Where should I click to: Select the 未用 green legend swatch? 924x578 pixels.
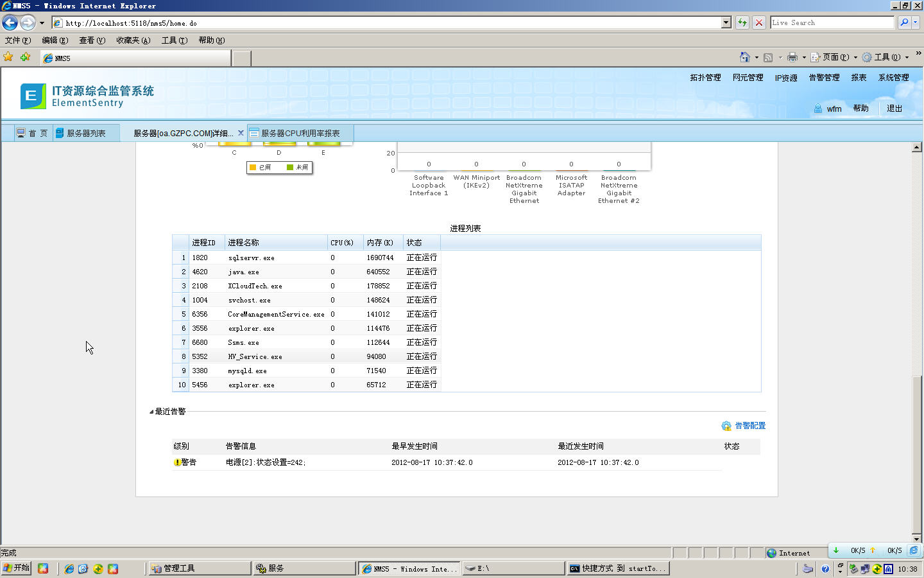(290, 168)
